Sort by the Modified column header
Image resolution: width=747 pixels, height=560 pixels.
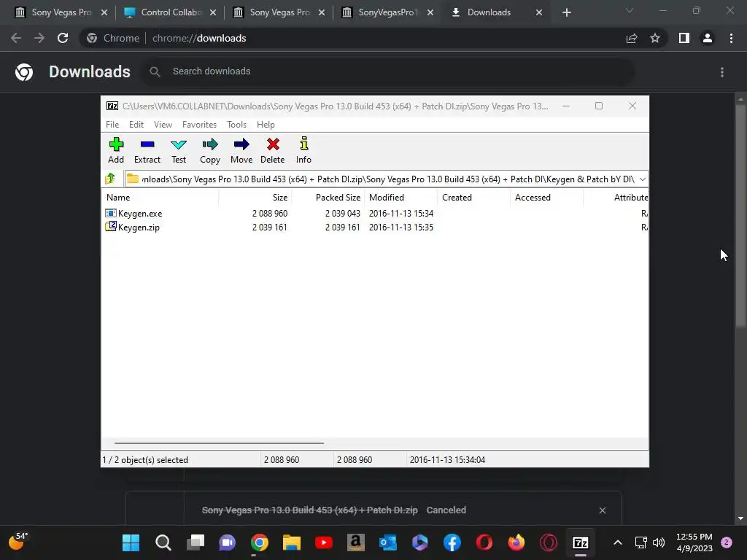(x=401, y=197)
